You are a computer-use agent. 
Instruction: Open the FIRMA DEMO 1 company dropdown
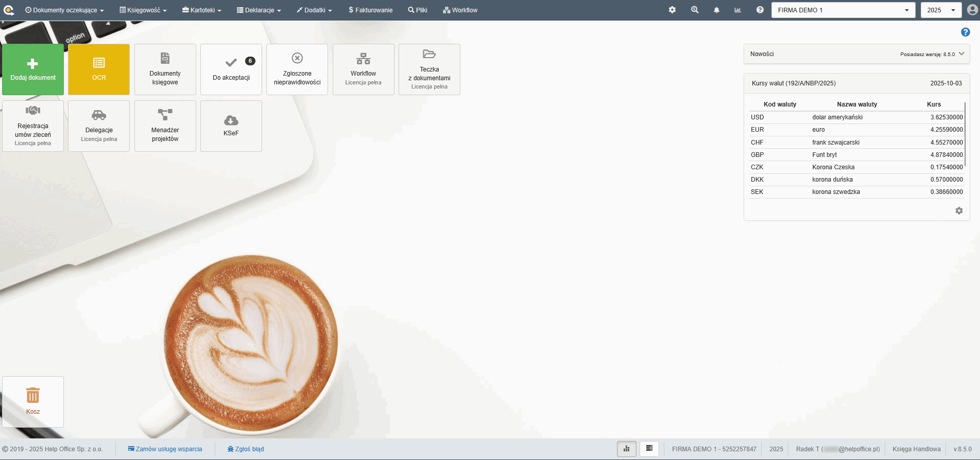pos(843,10)
